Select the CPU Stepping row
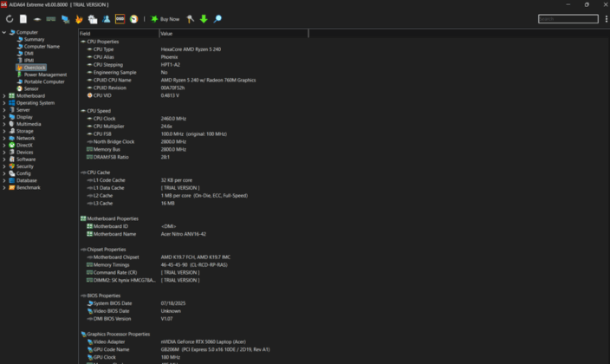This screenshot has width=610, height=364. (x=194, y=65)
